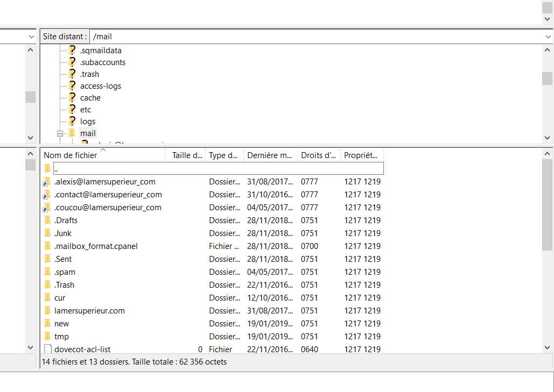The width and height of the screenshot is (554, 392).
Task: Click the folder icon of lamersuperieur.com
Action: click(x=47, y=310)
